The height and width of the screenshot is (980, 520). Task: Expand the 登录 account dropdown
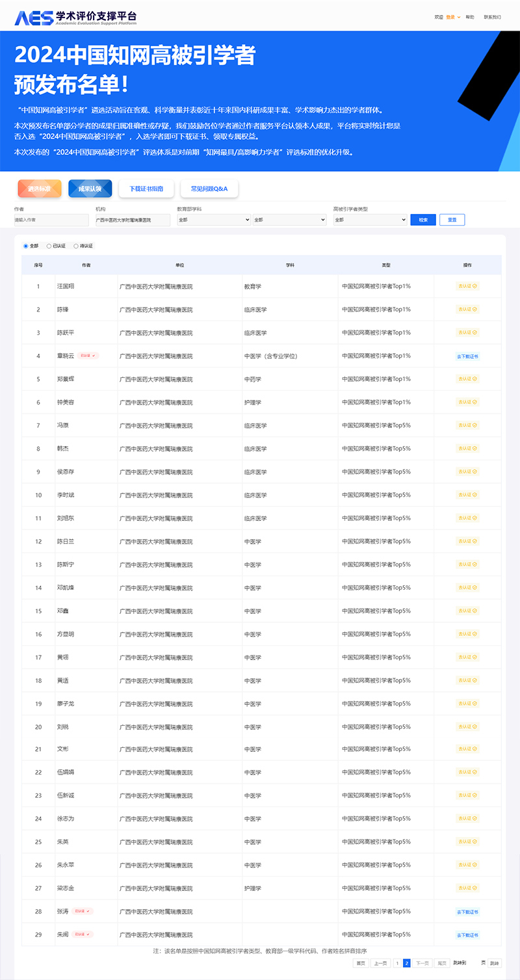[x=451, y=17]
